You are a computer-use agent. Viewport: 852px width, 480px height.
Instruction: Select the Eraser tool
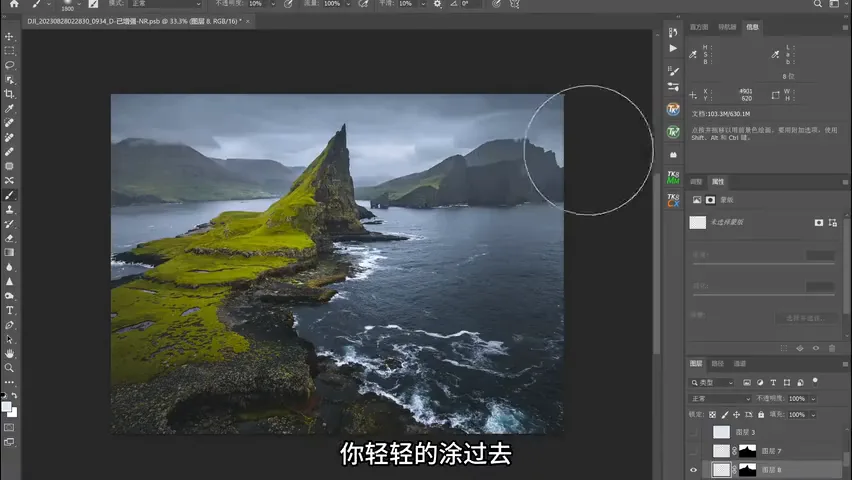[9, 238]
